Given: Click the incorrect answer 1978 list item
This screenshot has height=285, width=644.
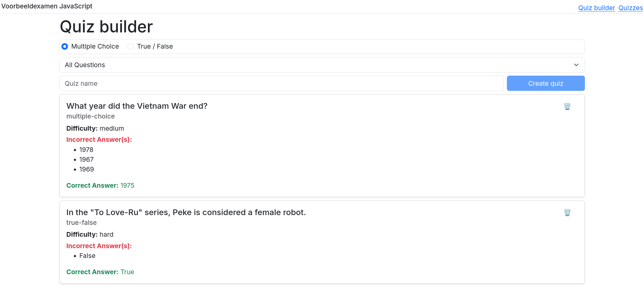Looking at the screenshot, I should click(86, 150).
